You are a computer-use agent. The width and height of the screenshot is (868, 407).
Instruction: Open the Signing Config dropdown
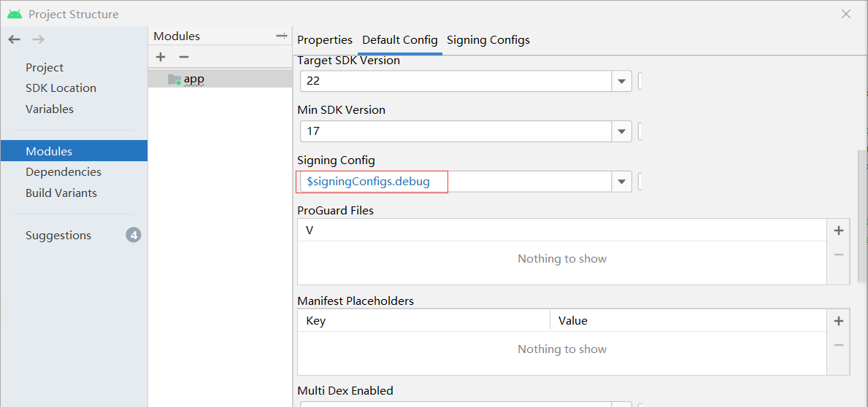622,182
